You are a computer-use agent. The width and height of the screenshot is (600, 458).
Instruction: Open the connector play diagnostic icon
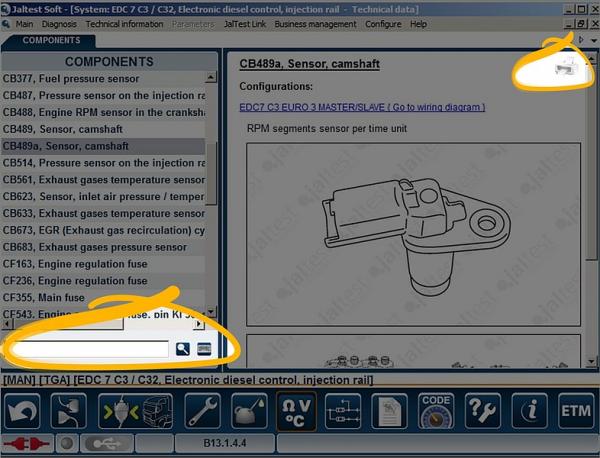[69, 411]
